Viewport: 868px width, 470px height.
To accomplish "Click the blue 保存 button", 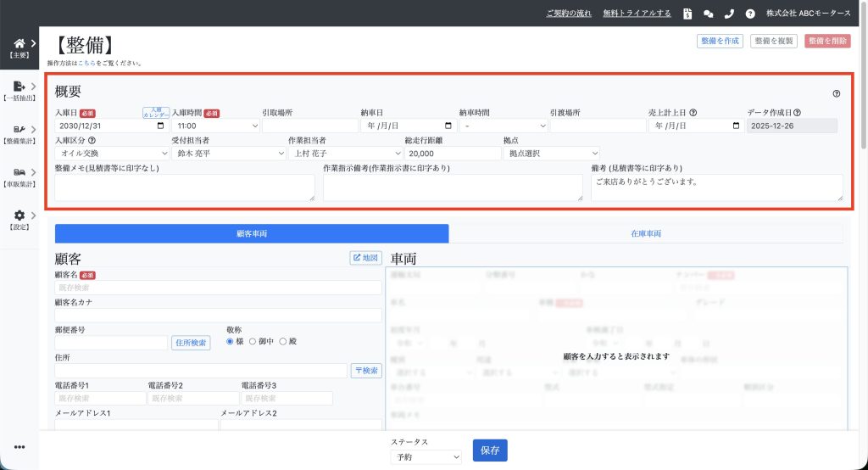I will pyautogui.click(x=489, y=450).
